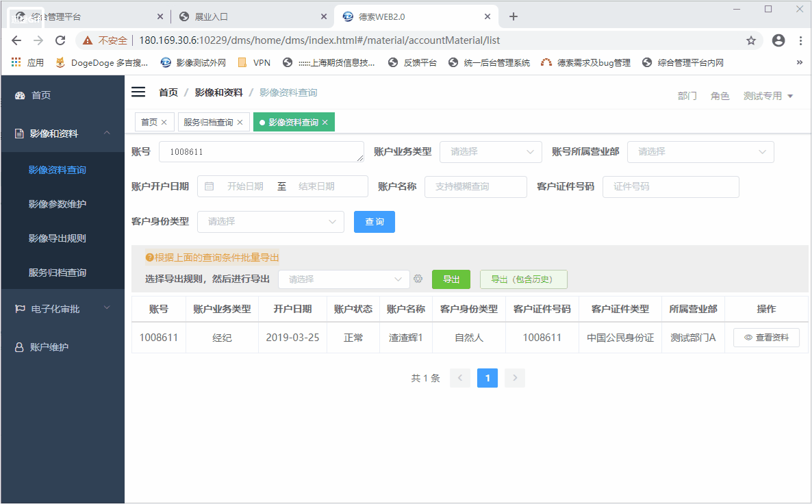
Task: Open 统一后台管理系统 bookmark
Action: (x=489, y=63)
